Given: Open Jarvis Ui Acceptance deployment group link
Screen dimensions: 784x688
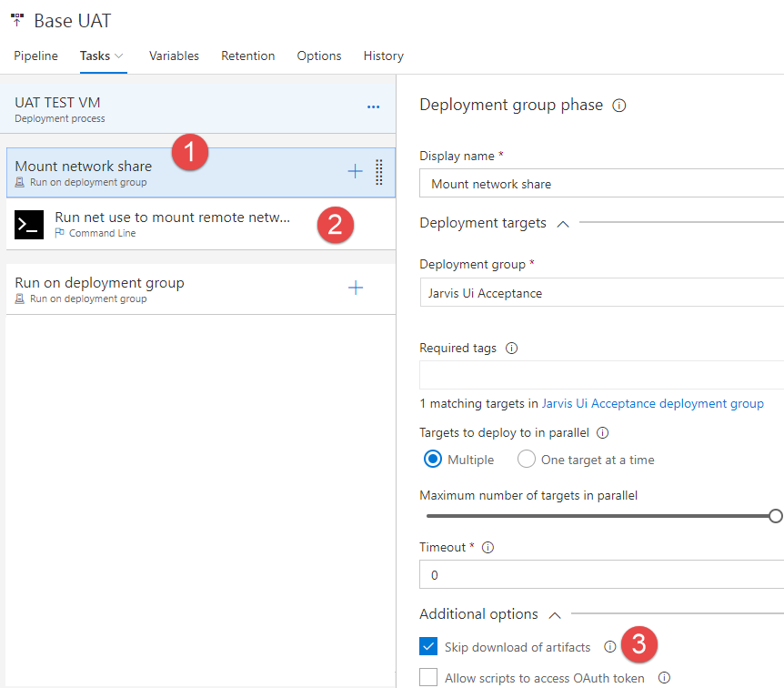Looking at the screenshot, I should [x=652, y=403].
